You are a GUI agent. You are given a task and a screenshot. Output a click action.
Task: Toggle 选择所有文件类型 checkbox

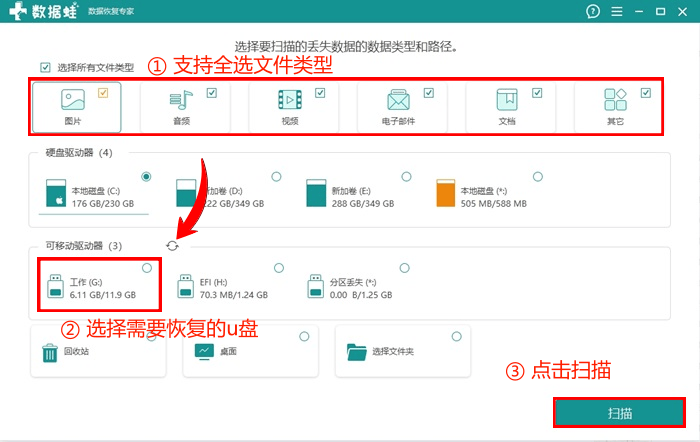(x=45, y=67)
